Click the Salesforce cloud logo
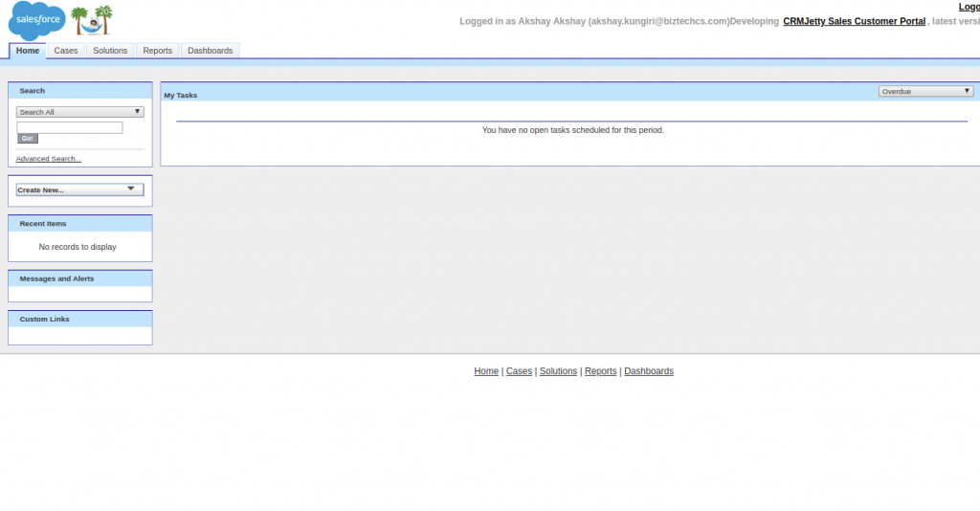This screenshot has width=980, height=511. 36,20
